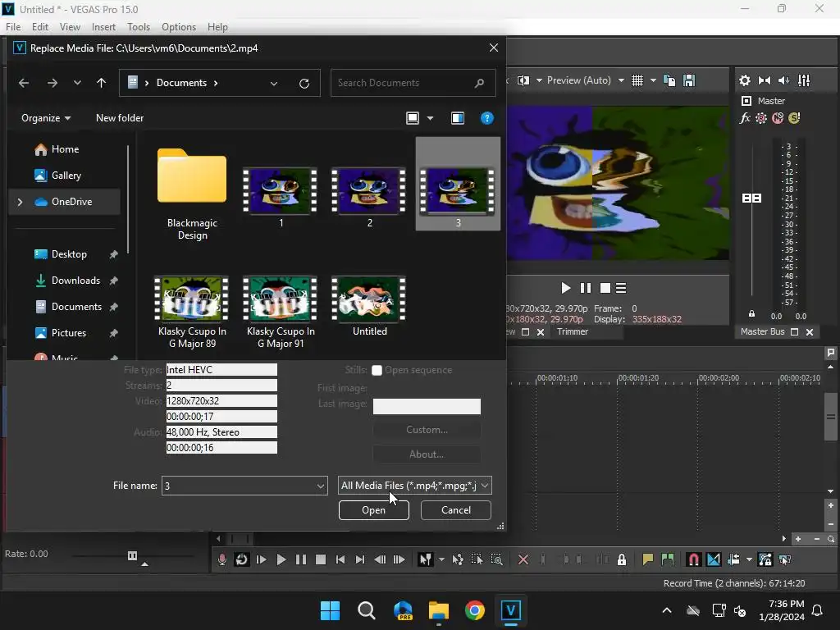Open the Auto Ripple dropdown arrow
The height and width of the screenshot is (630, 840).
point(749,559)
